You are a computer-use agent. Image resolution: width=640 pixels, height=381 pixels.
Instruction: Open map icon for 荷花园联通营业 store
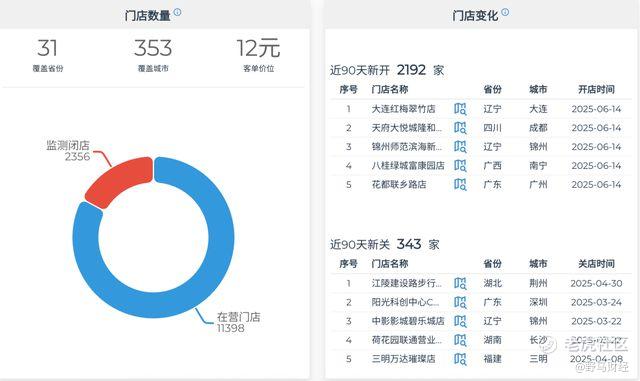pos(460,340)
